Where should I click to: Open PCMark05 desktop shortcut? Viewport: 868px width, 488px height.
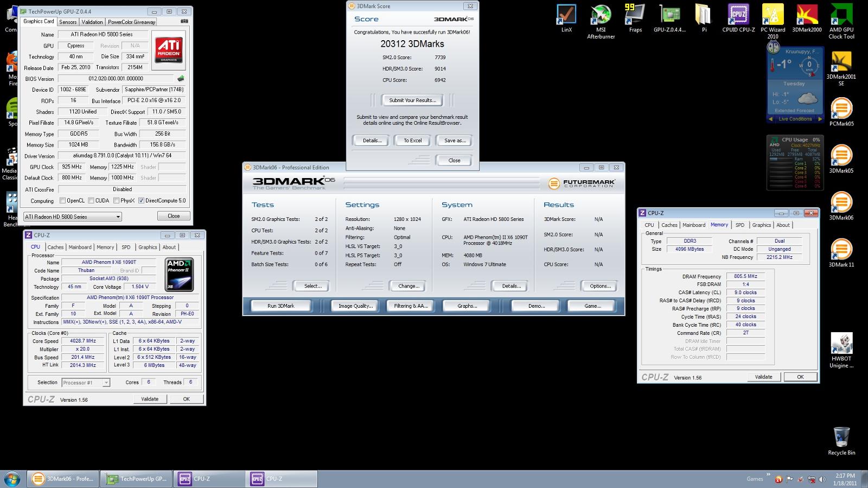[x=841, y=112]
